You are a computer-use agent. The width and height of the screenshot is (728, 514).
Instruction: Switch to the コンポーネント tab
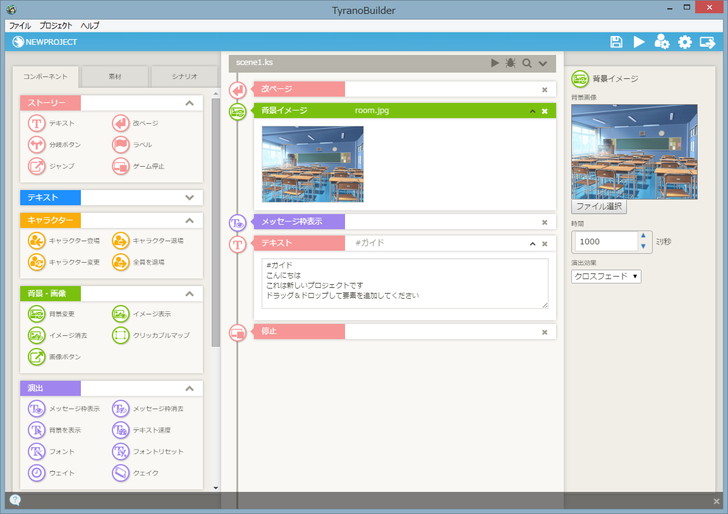pos(46,77)
